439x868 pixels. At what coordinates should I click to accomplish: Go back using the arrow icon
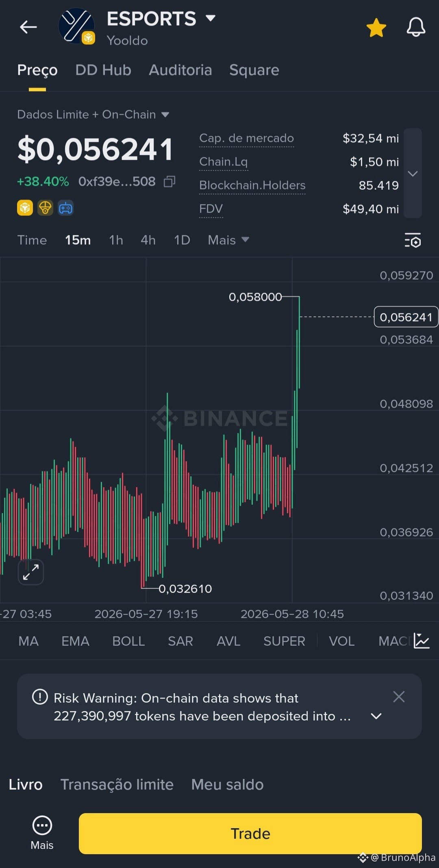tap(28, 27)
